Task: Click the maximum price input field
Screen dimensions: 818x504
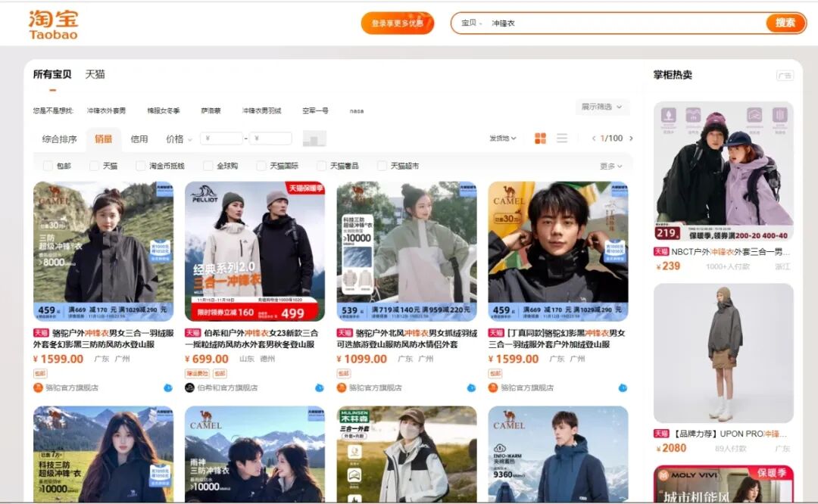Action: (270, 138)
